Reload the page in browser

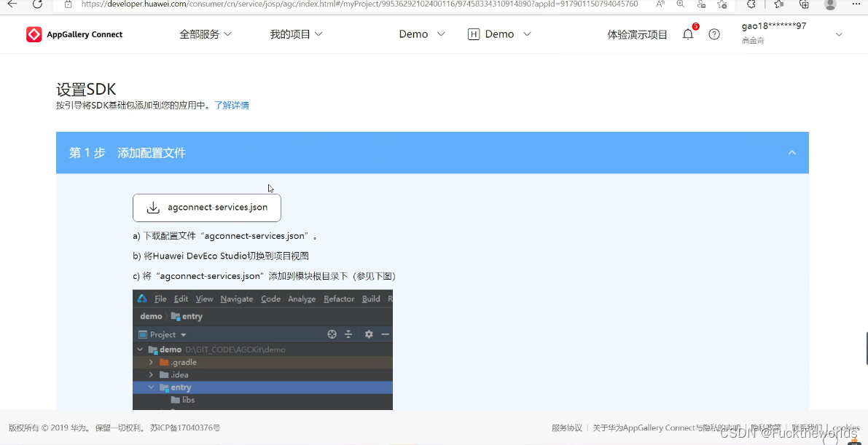pyautogui.click(x=37, y=4)
